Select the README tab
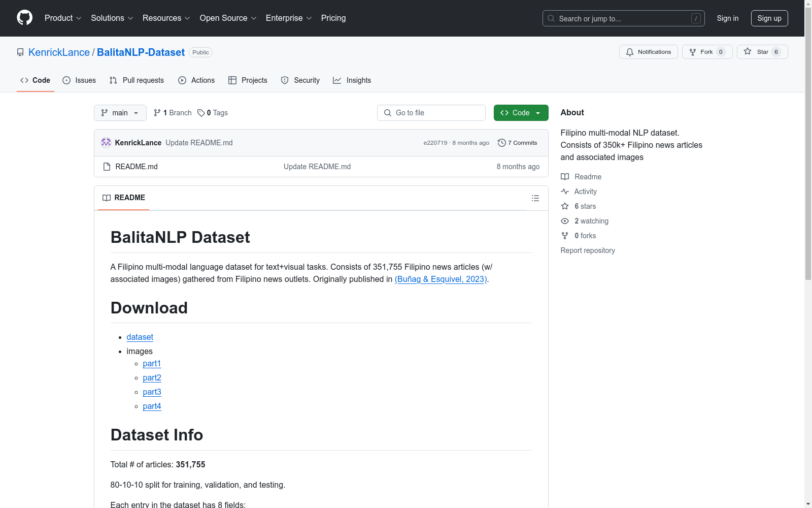The image size is (812, 508). click(x=124, y=198)
